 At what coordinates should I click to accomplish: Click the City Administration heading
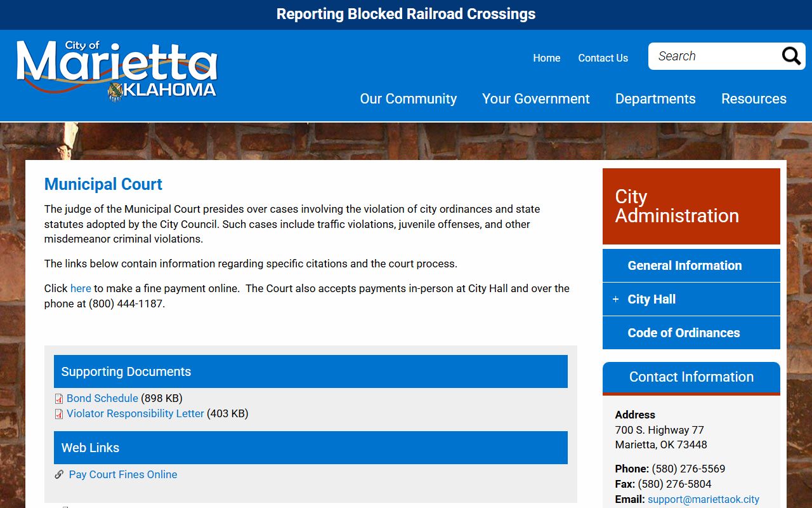tap(691, 206)
